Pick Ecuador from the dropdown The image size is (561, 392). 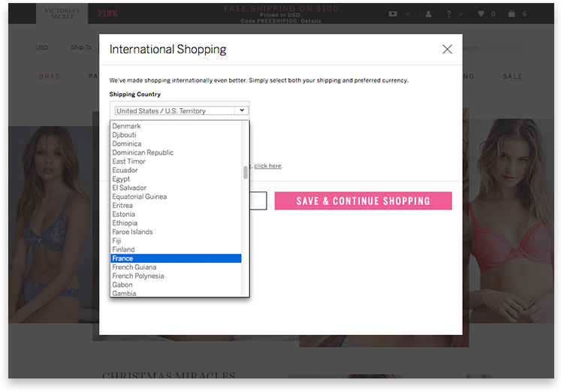[176, 170]
